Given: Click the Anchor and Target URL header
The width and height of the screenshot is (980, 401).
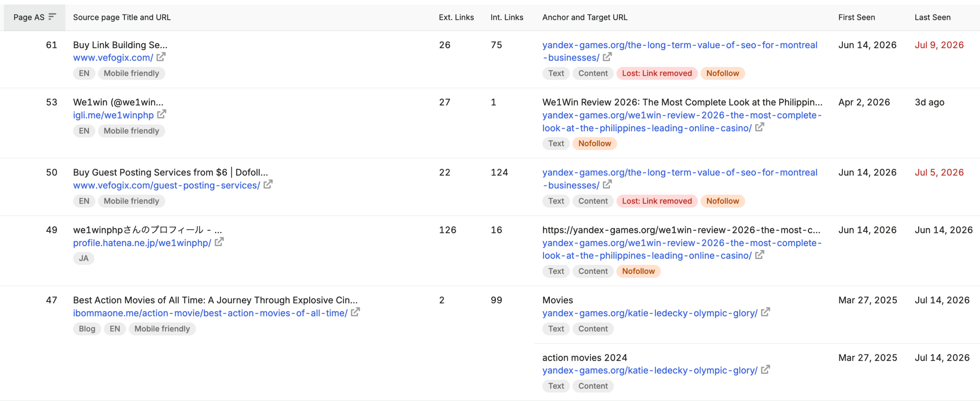Looking at the screenshot, I should (585, 17).
